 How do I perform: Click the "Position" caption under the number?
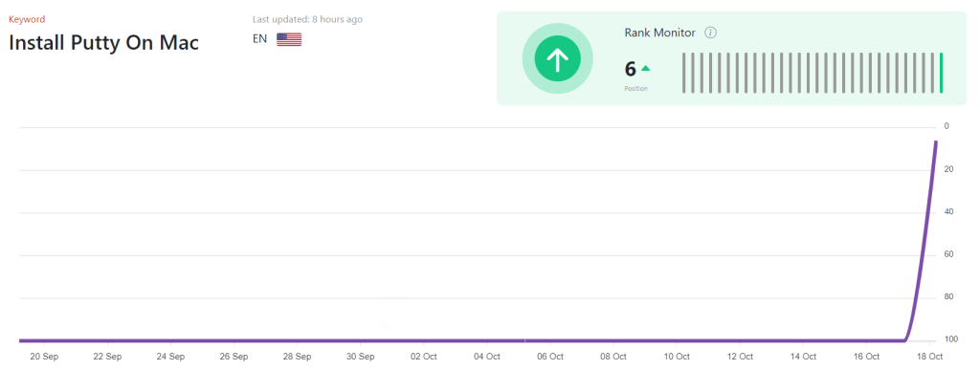(635, 89)
